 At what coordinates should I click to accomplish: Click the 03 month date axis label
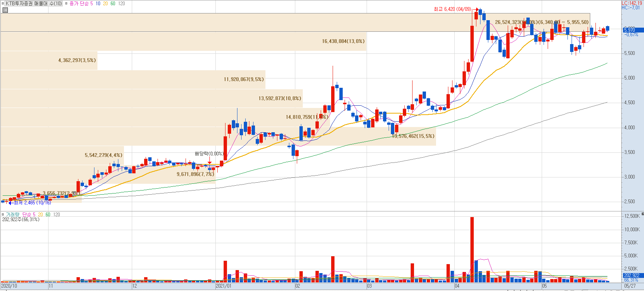pos(369,286)
